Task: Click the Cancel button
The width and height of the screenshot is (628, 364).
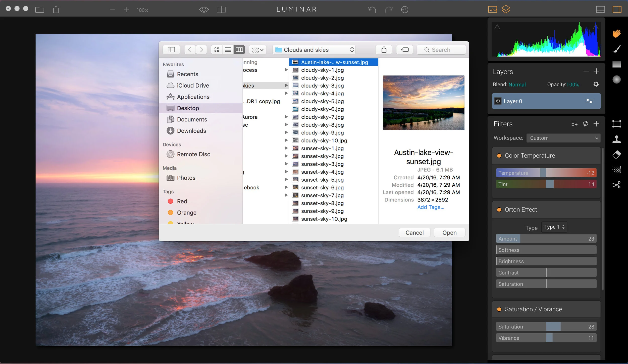Action: (414, 233)
